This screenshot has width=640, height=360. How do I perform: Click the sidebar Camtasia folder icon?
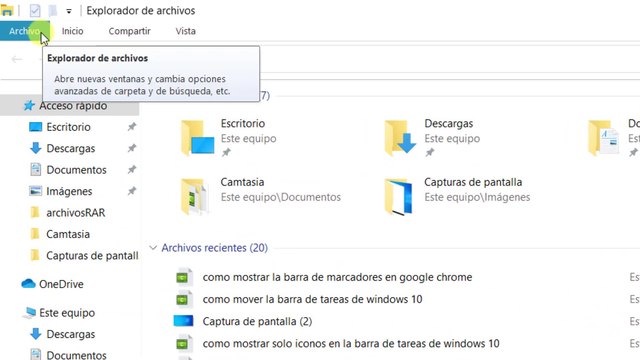point(35,234)
